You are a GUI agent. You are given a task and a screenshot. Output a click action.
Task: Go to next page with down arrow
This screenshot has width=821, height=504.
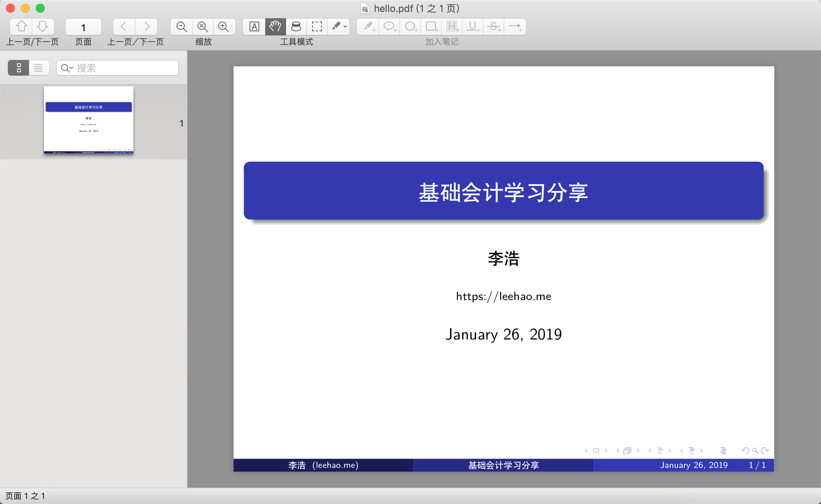[43, 26]
